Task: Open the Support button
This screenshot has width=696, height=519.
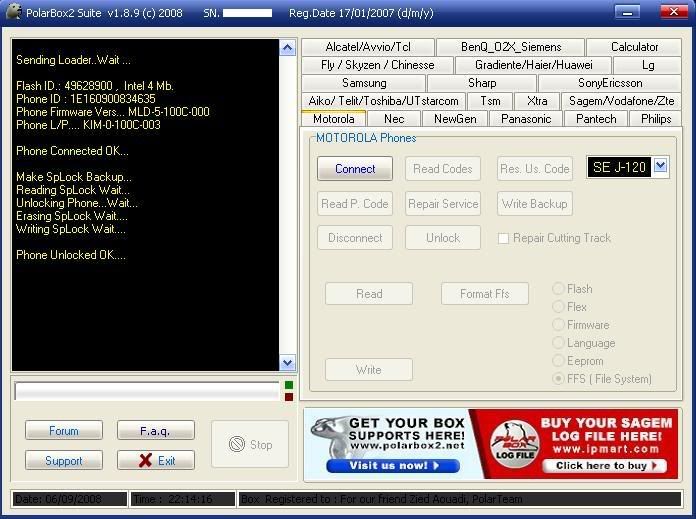Action: click(x=64, y=460)
